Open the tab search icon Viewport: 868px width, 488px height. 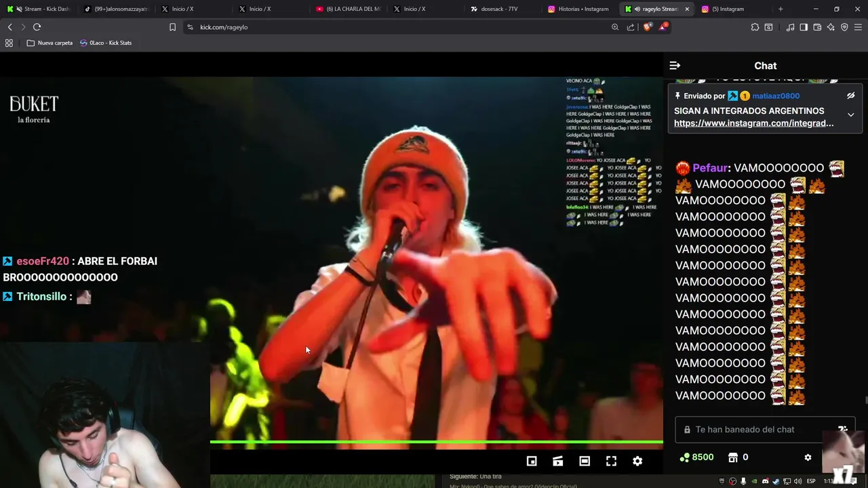pyautogui.click(x=768, y=27)
